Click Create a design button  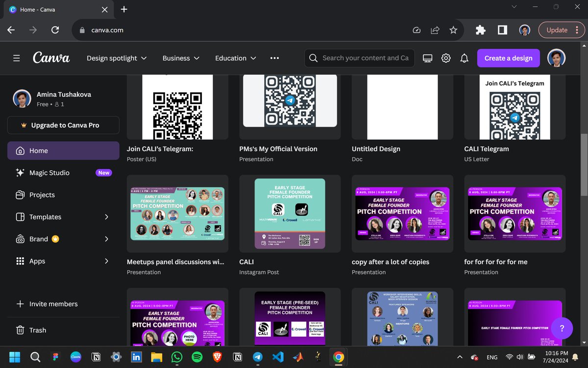(x=508, y=58)
